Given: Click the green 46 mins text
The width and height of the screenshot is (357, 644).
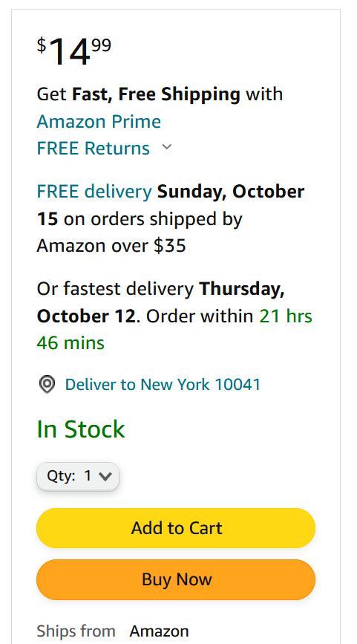Looking at the screenshot, I should tap(71, 343).
